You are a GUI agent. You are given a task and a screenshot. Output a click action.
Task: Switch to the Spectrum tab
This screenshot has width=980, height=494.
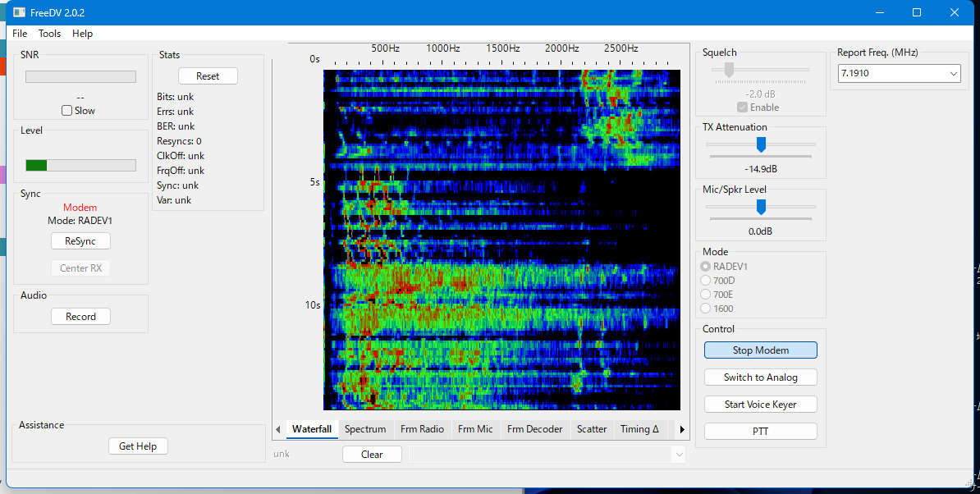click(365, 429)
